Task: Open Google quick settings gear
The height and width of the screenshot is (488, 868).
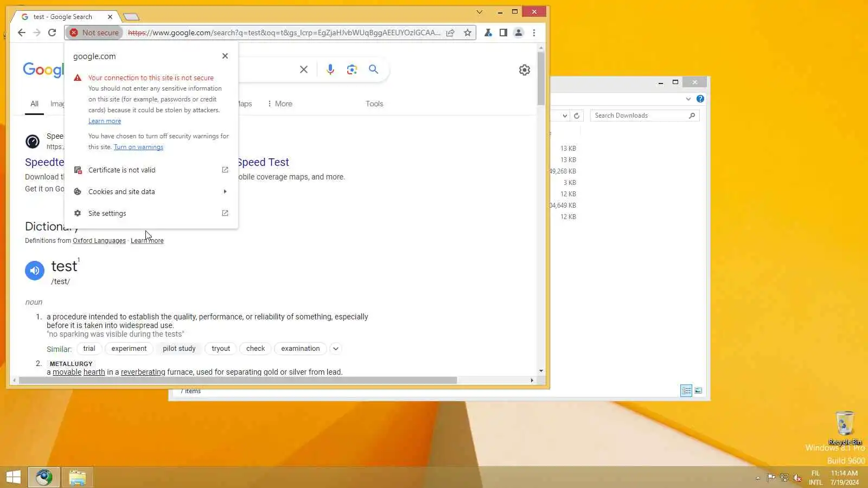Action: [x=525, y=70]
